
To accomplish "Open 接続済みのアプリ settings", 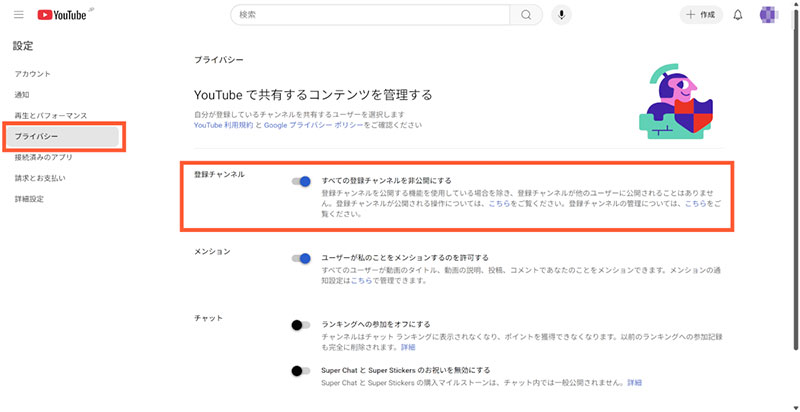I will (43, 157).
